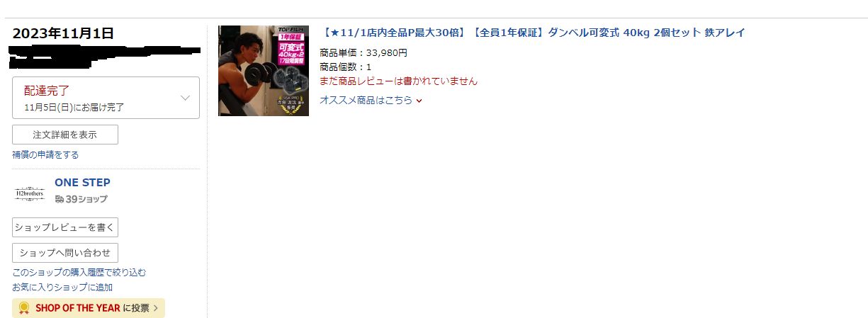Click ショップレビューを書く button

65,227
